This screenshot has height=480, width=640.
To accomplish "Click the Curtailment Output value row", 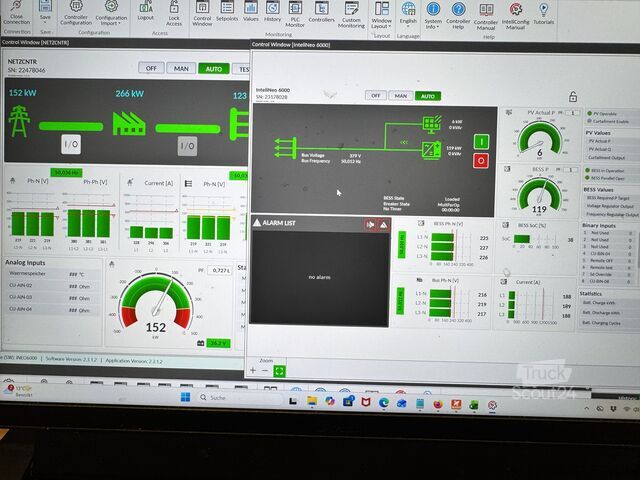I will click(x=611, y=158).
